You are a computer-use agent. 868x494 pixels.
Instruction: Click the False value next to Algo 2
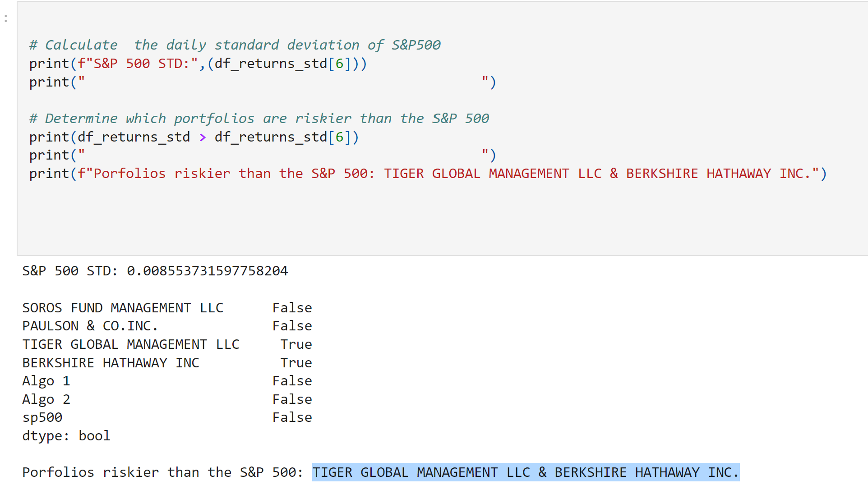coord(292,399)
